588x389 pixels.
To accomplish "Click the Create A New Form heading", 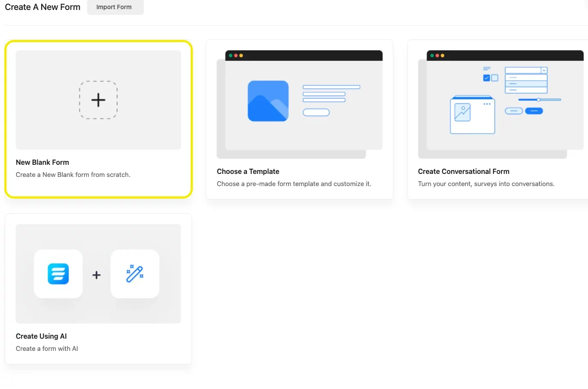I will pos(42,7).
